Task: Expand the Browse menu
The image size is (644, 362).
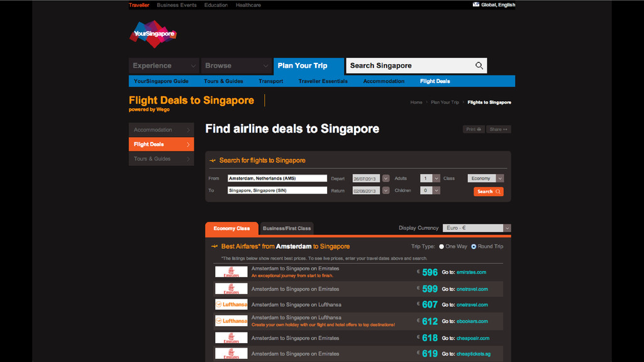Action: (236, 65)
